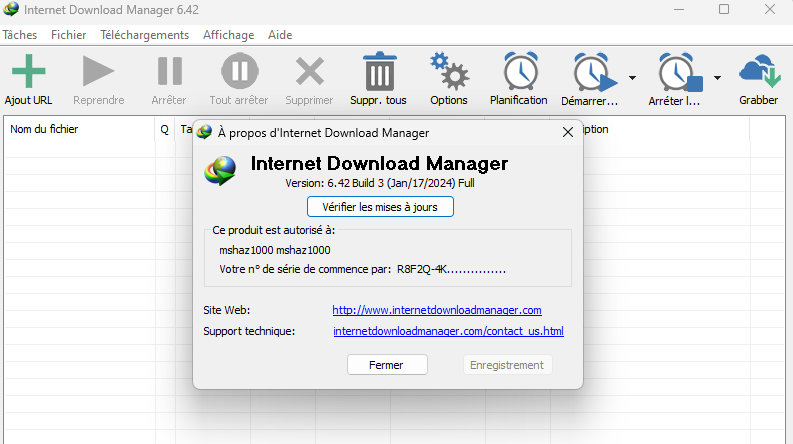
Task: Click the greyed Enregistrement button
Action: pos(507,365)
